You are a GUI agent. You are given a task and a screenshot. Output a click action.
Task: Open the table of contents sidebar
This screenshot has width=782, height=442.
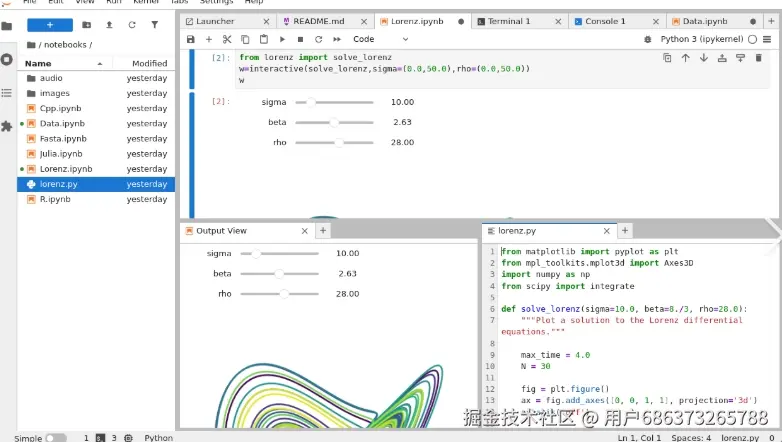pos(6,93)
